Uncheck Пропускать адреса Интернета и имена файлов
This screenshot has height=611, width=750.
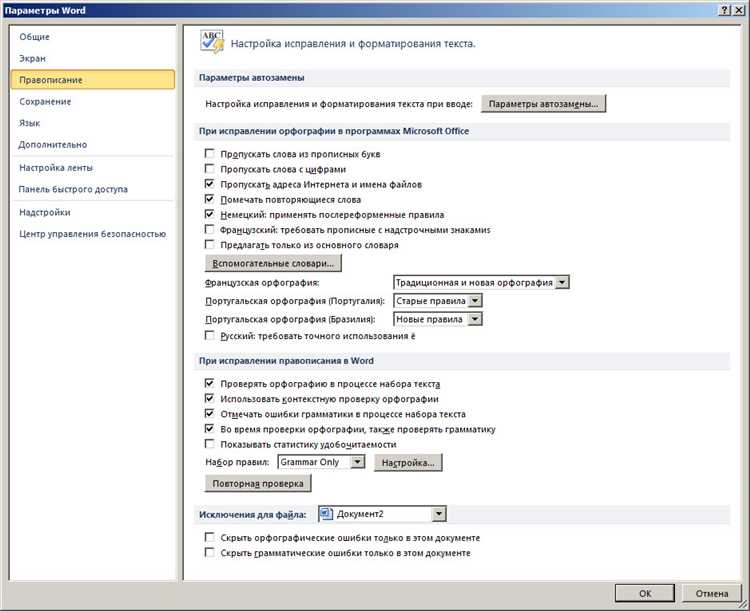(210, 184)
